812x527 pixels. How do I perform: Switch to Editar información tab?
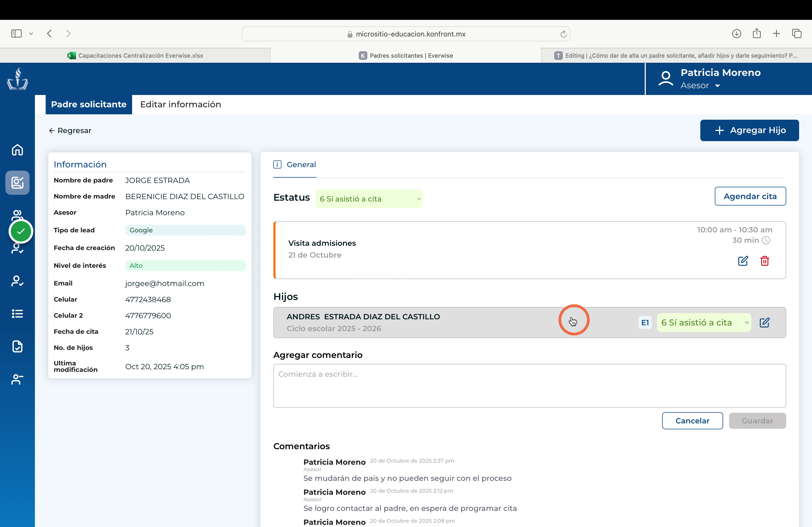[180, 104]
